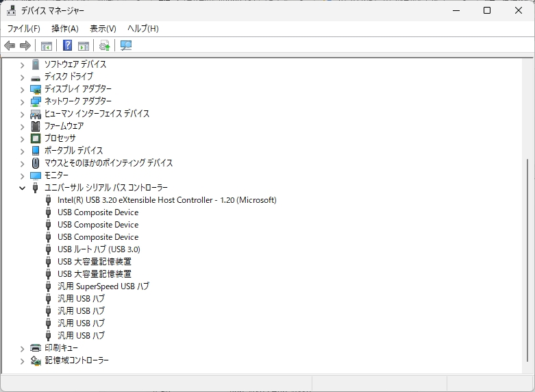
Task: Collapse the ユニバーサル シリアル バス コントローラー node
Action: [x=22, y=188]
